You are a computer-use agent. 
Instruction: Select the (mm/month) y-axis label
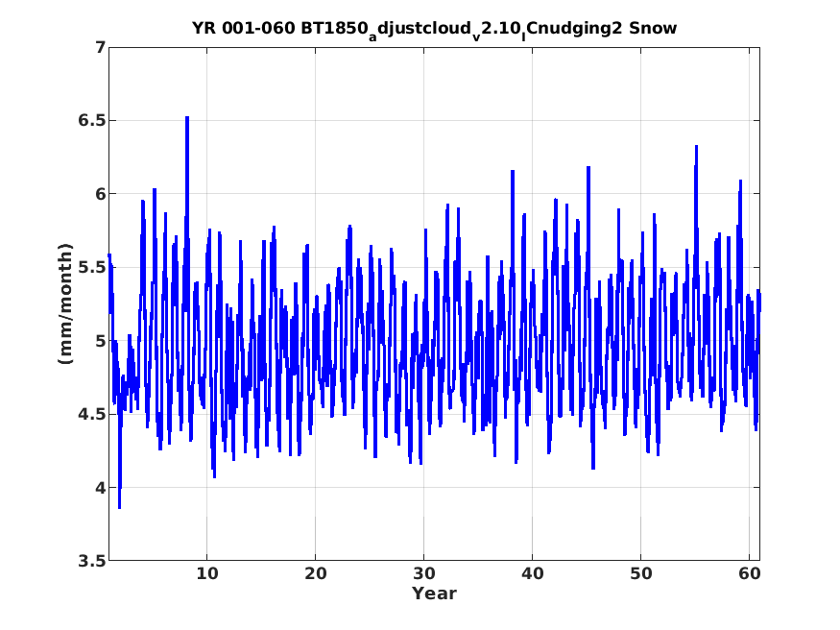pyautogui.click(x=65, y=303)
